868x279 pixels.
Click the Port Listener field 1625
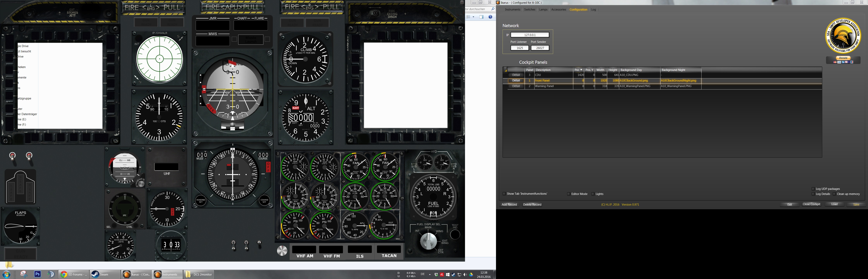[520, 48]
